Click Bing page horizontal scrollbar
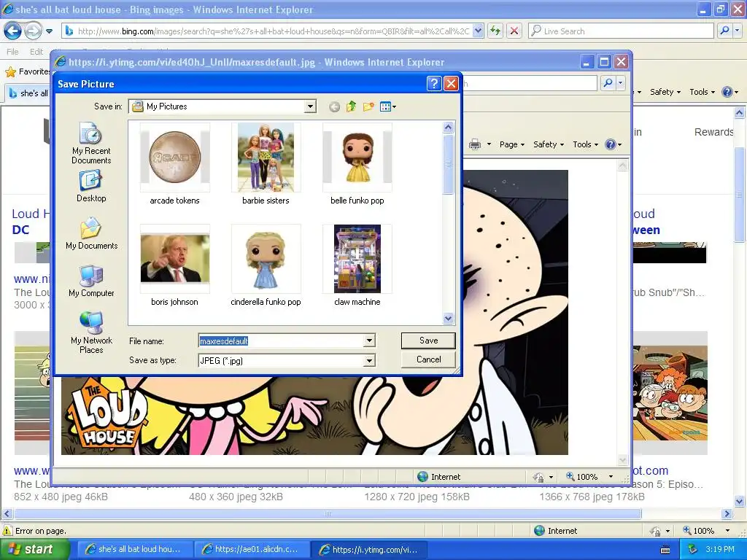This screenshot has width=747, height=560. pos(328,514)
